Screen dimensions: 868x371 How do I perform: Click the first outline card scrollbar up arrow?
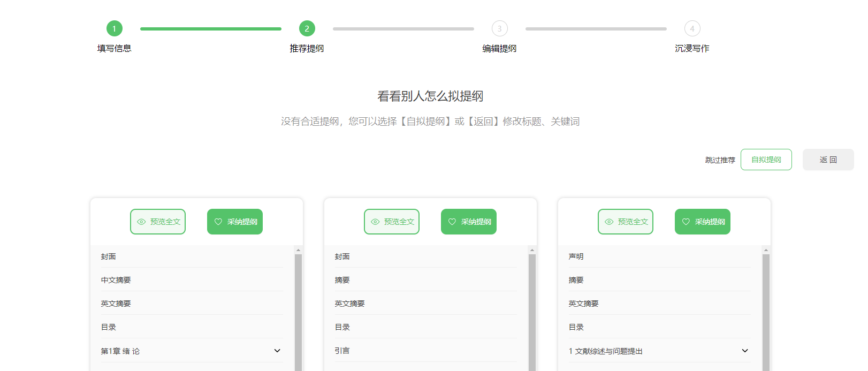298,250
